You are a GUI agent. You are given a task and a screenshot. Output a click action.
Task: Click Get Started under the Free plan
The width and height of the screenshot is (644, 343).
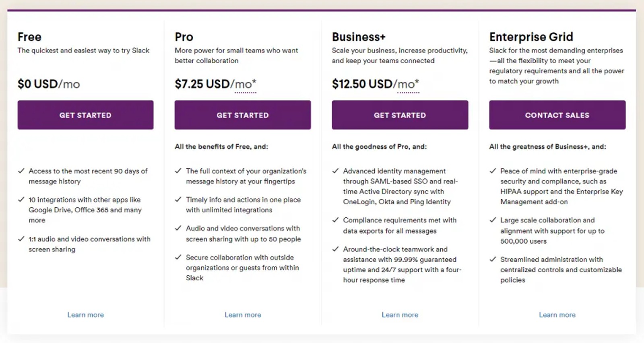(85, 115)
